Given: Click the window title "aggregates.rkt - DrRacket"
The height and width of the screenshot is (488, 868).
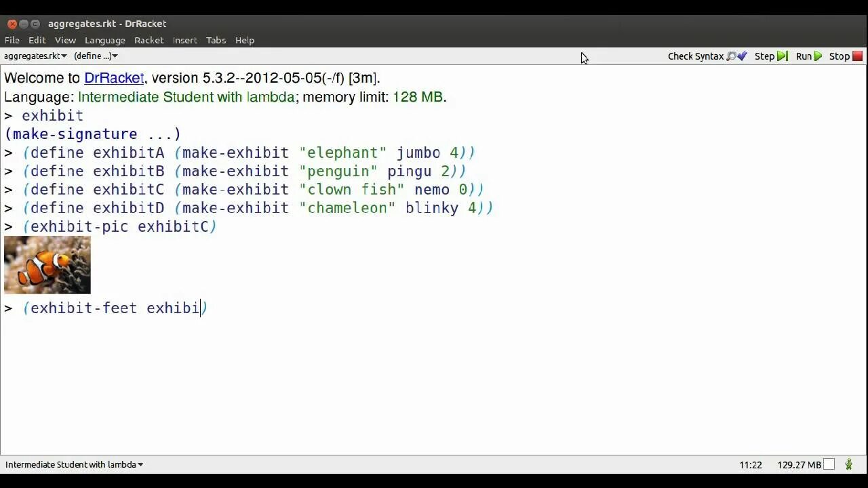Looking at the screenshot, I should pos(107,24).
